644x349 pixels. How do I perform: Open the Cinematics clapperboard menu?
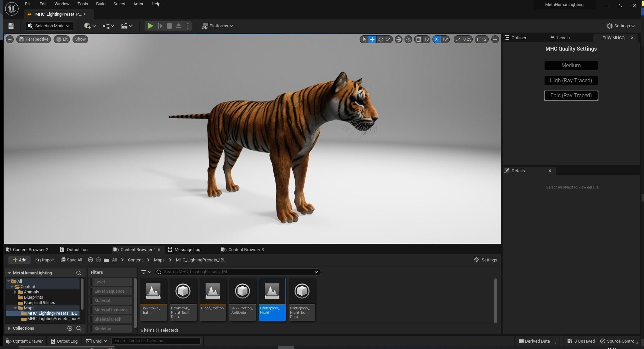tap(126, 26)
